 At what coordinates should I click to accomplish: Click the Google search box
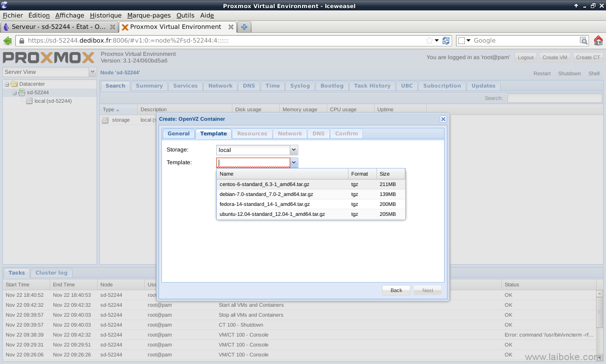pos(526,41)
